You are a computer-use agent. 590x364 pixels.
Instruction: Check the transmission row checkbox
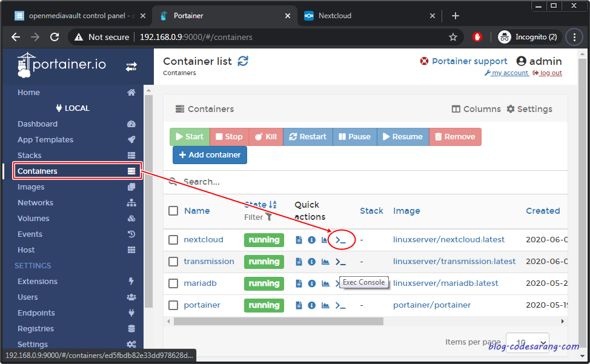point(173,262)
